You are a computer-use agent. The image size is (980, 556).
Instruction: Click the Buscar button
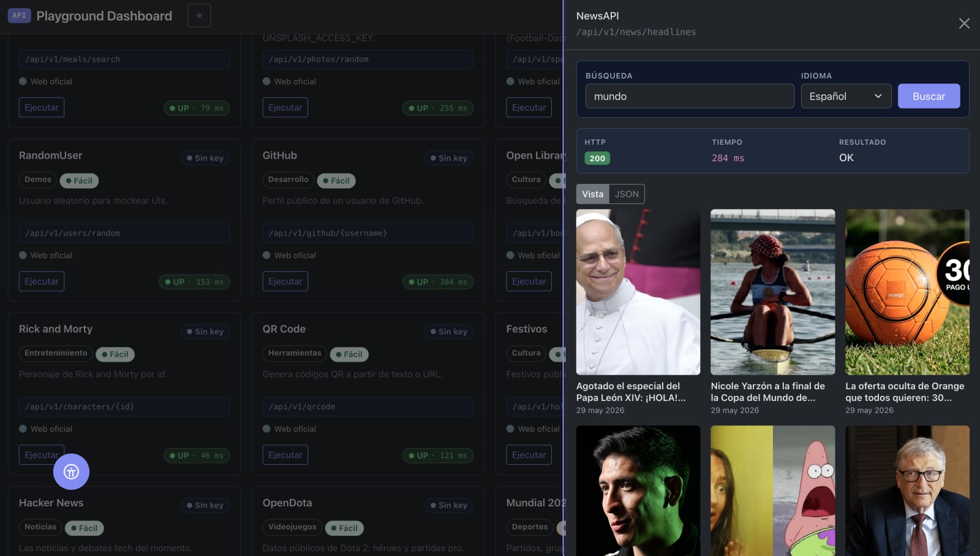pyautogui.click(x=929, y=96)
